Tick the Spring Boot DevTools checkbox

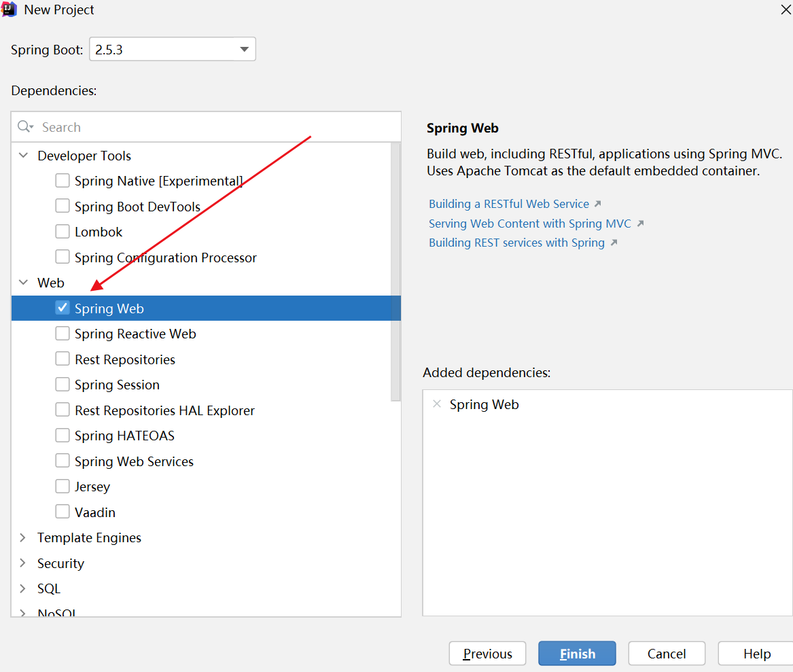click(x=63, y=207)
